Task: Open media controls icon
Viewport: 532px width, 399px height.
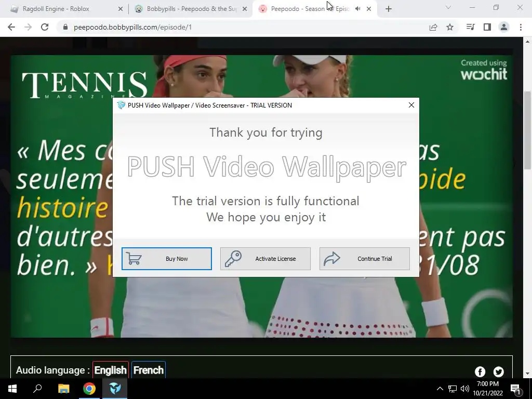Action: tap(470, 27)
